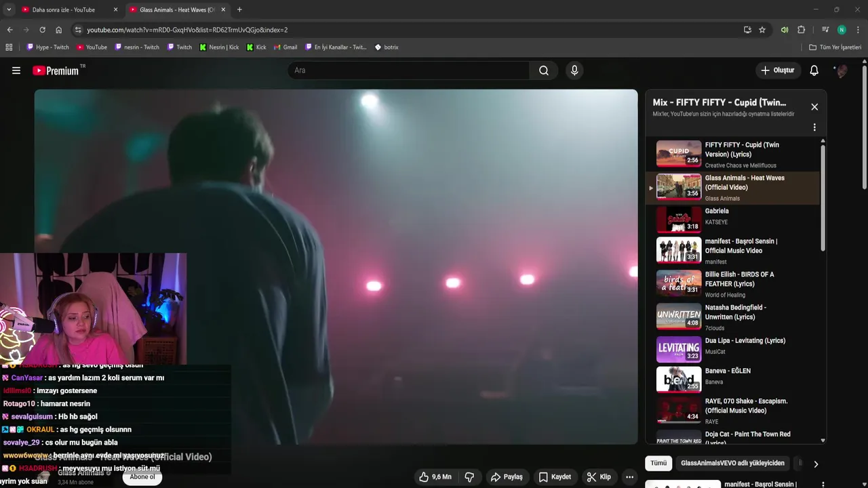This screenshot has width=868, height=488.
Task: Expand Tüm Yer İşaretleri bookmarks folder
Action: coord(835,47)
